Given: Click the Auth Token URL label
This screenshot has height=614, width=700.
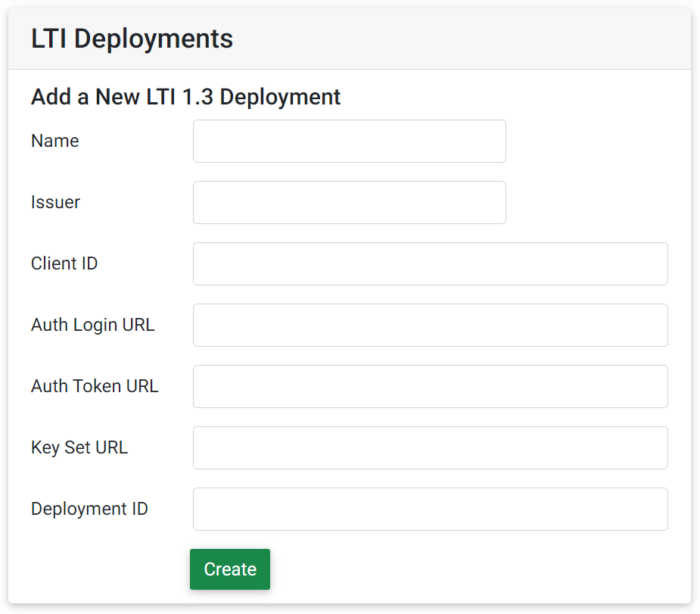Looking at the screenshot, I should click(x=94, y=386).
